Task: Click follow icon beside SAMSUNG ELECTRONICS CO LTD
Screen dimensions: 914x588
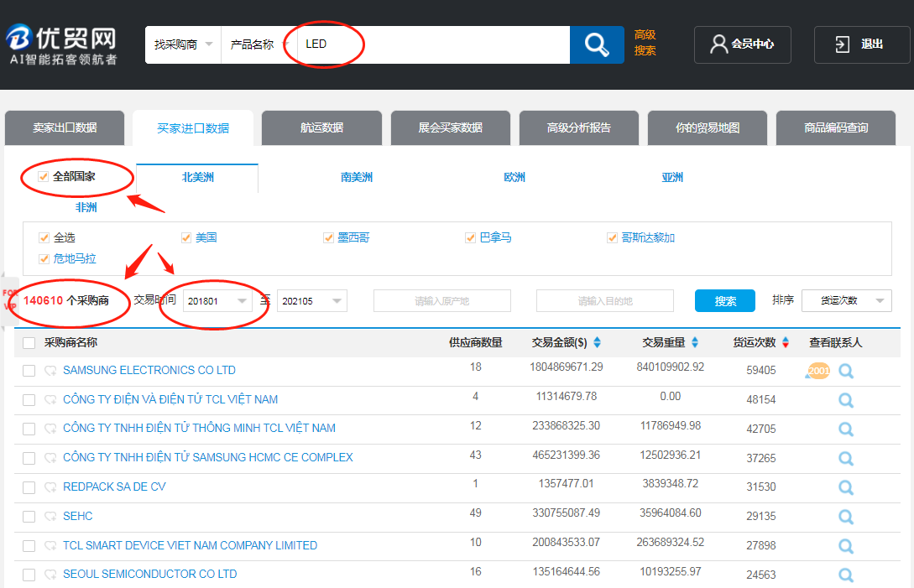Action: coord(50,371)
